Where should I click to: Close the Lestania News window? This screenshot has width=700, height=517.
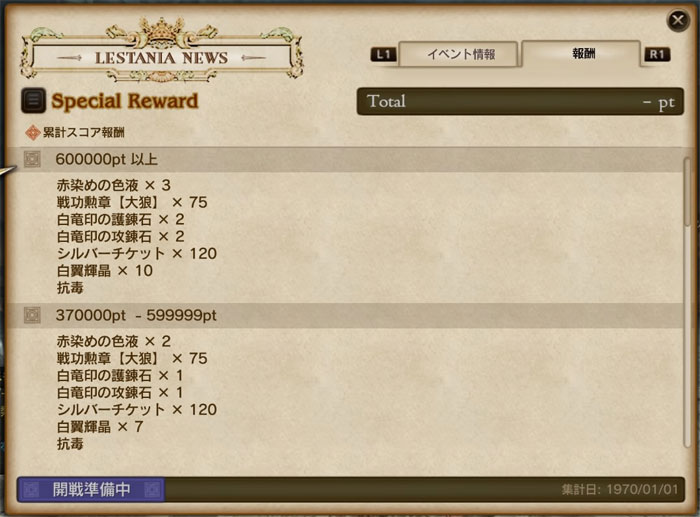(x=678, y=20)
